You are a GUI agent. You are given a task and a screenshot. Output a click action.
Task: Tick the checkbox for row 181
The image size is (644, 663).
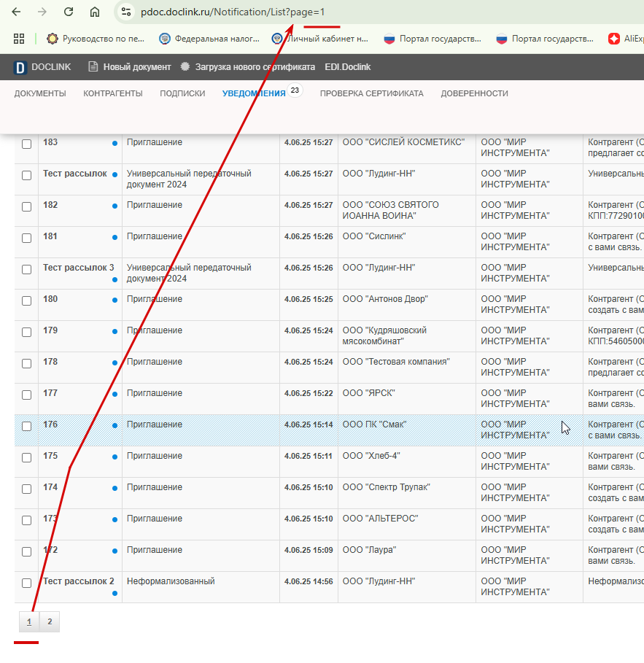pyautogui.click(x=27, y=238)
